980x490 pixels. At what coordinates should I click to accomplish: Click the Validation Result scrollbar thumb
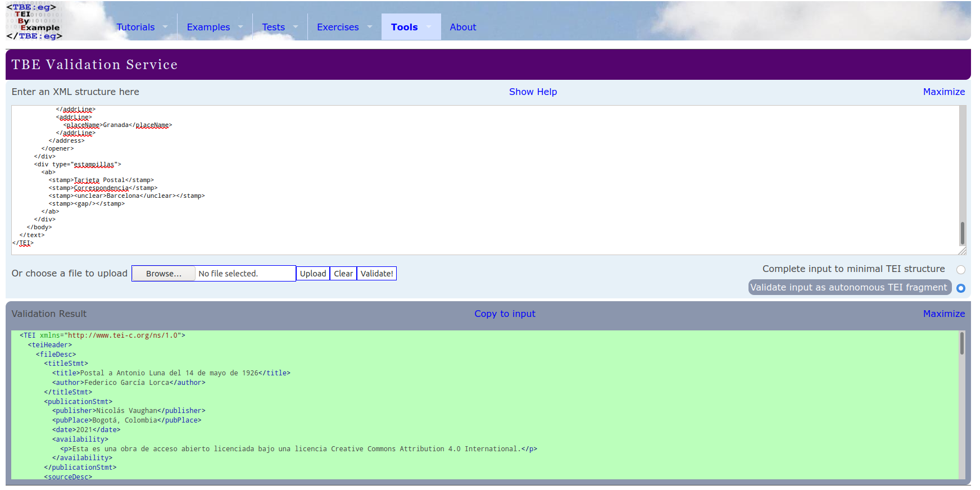click(x=961, y=343)
